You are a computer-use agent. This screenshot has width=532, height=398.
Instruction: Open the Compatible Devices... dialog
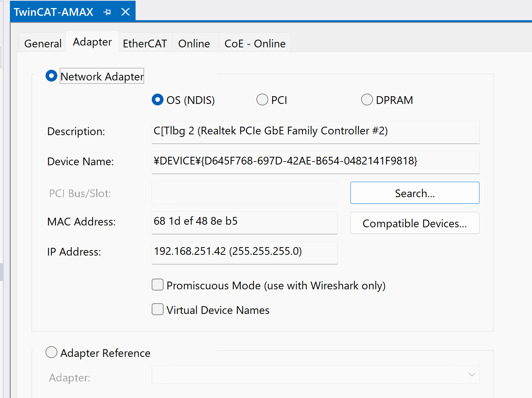pos(414,223)
